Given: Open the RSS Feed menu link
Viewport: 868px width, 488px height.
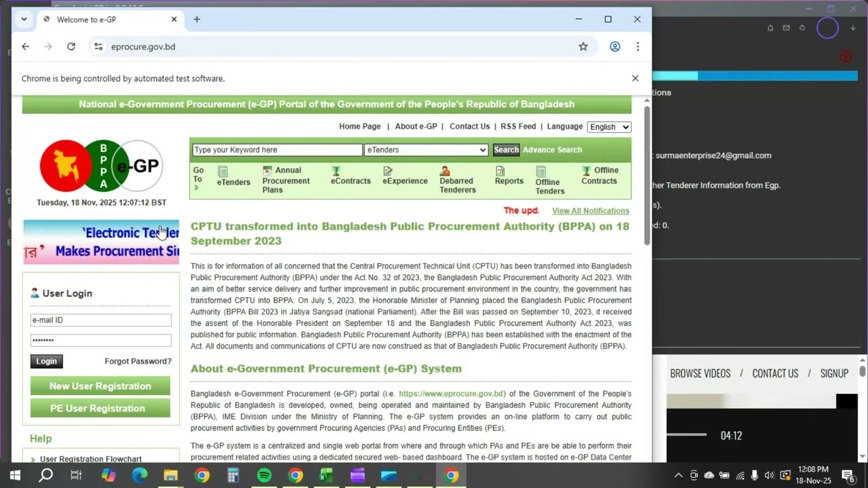Looking at the screenshot, I should 518,127.
